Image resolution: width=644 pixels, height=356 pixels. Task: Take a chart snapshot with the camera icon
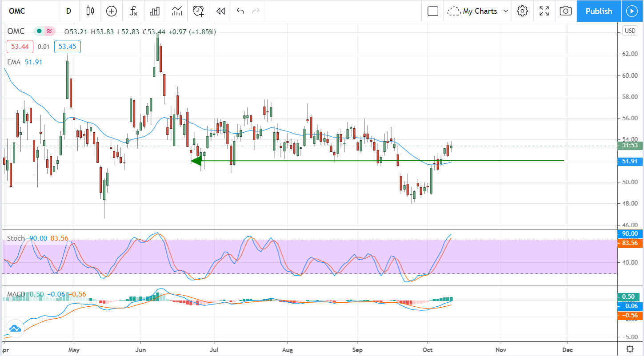(565, 11)
